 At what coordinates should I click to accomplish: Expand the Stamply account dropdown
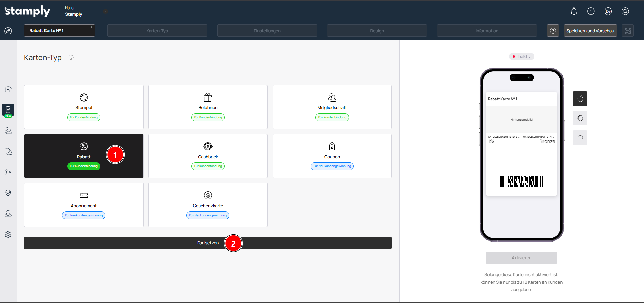tap(105, 11)
